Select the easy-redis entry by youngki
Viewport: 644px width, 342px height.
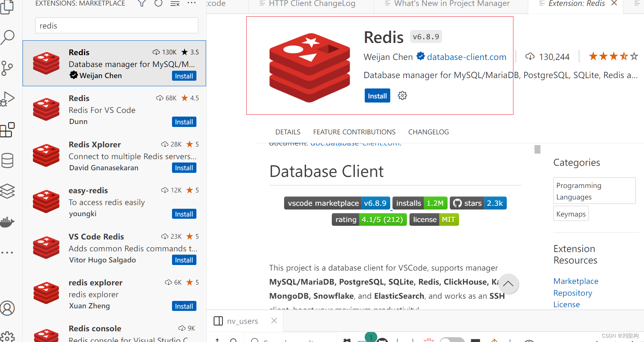(x=114, y=202)
